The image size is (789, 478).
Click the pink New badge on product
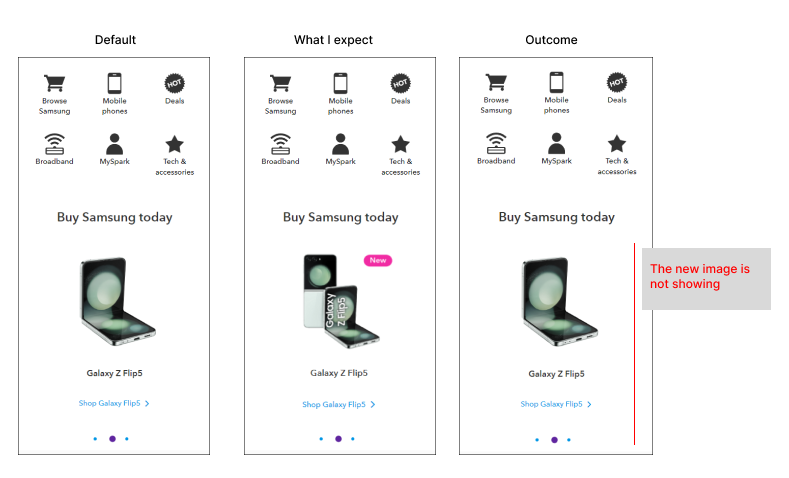pos(378,261)
